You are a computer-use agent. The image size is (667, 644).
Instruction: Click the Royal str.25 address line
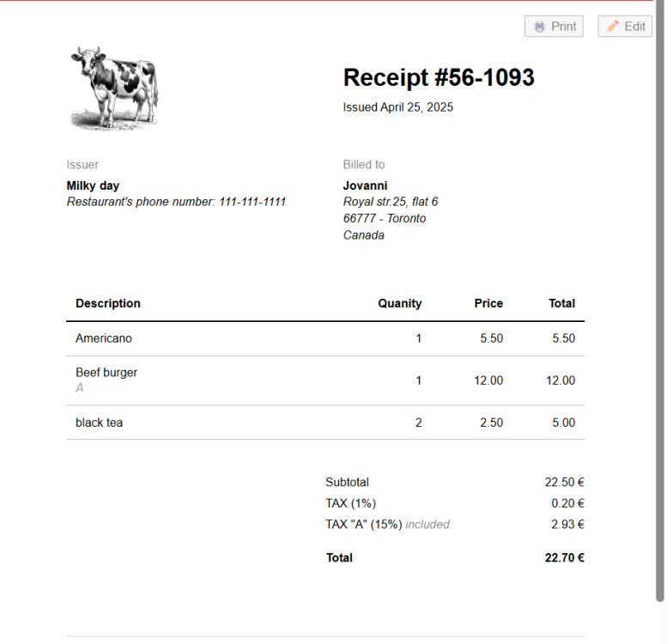391,202
